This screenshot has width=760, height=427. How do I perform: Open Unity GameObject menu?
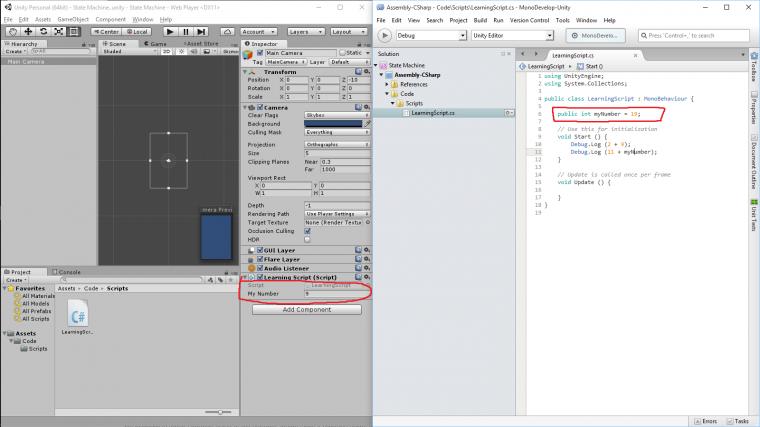(x=73, y=19)
